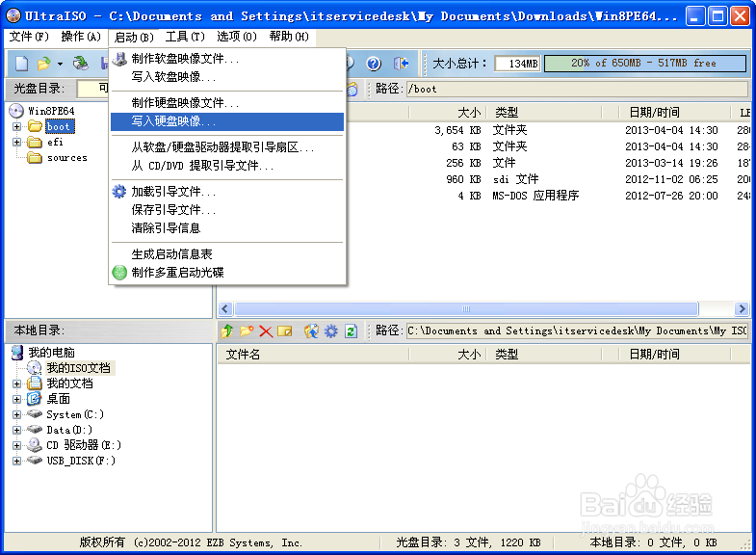Select 从 CD/DVD 提取引导文件... entry
756x555 pixels.
227,166
